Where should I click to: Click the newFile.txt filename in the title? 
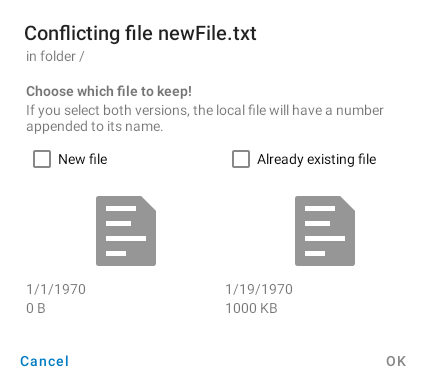(207, 34)
